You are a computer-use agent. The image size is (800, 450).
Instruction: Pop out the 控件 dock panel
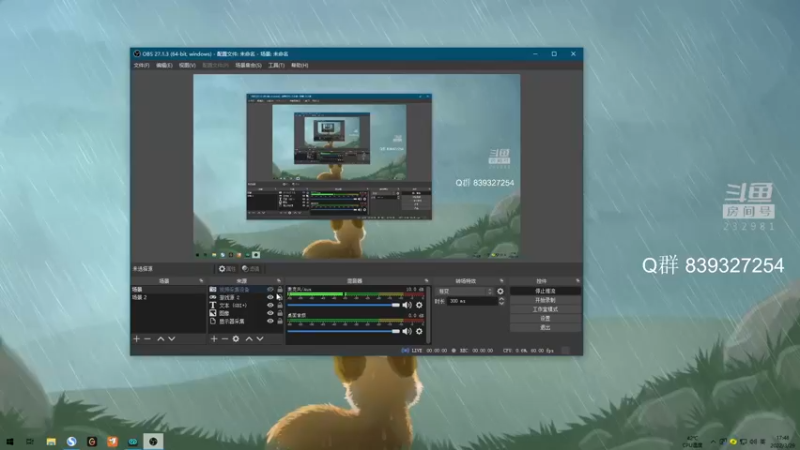(x=578, y=281)
